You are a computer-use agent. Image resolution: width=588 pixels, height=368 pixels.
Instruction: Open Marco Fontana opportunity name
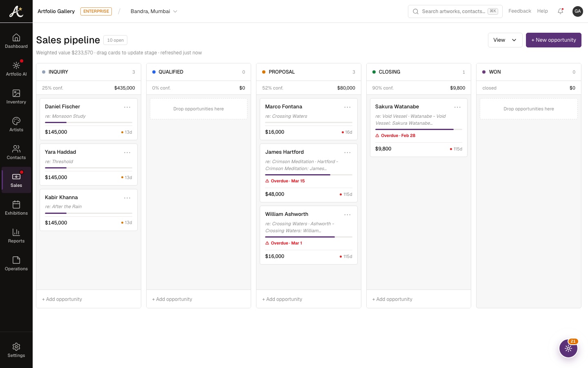click(x=284, y=107)
